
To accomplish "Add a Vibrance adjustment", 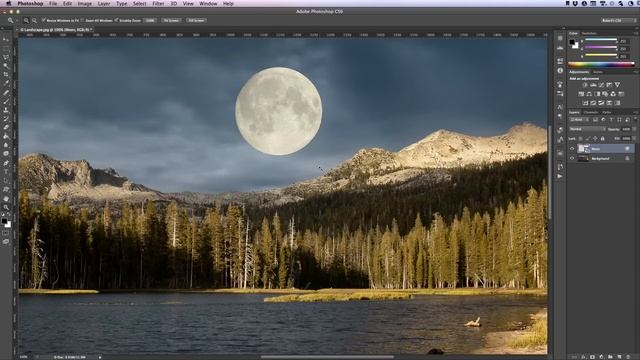I will pyautogui.click(x=617, y=85).
